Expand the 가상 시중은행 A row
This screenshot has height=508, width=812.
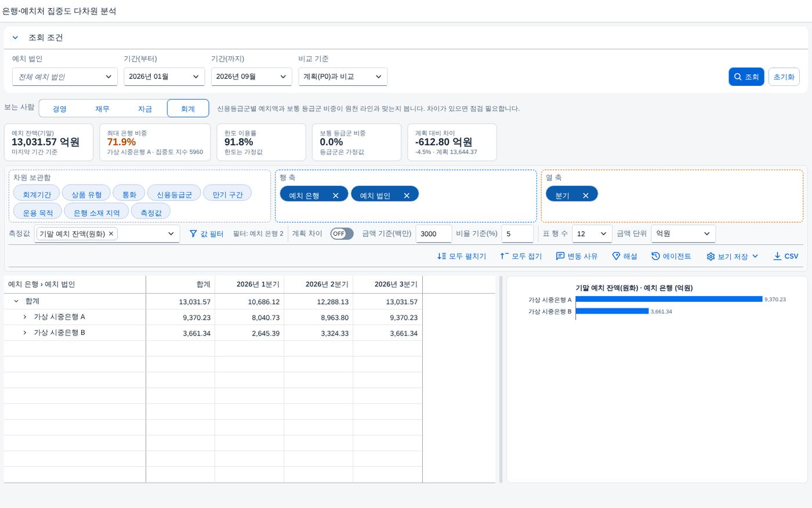pyautogui.click(x=25, y=317)
